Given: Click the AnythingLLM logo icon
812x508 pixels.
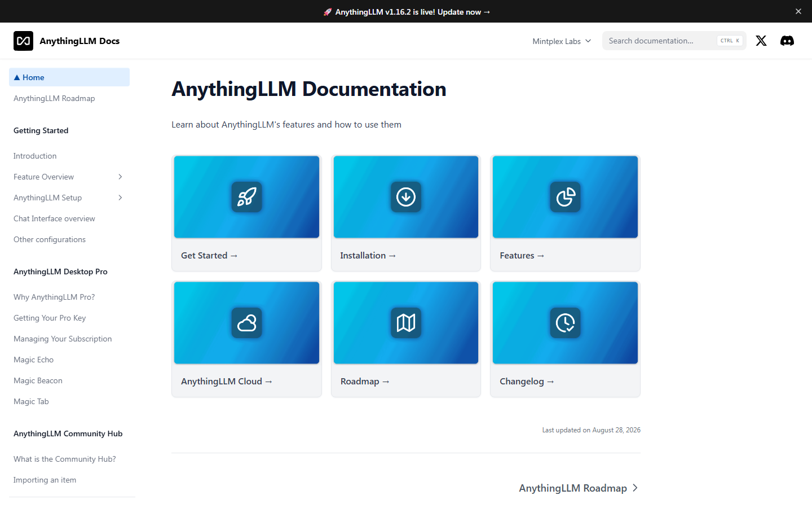Looking at the screenshot, I should (x=23, y=41).
